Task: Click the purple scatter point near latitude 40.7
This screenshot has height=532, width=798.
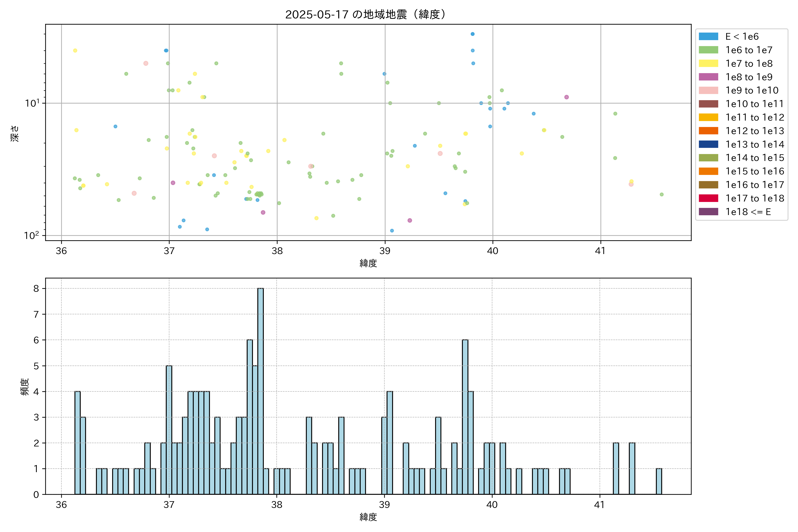Action: [566, 97]
